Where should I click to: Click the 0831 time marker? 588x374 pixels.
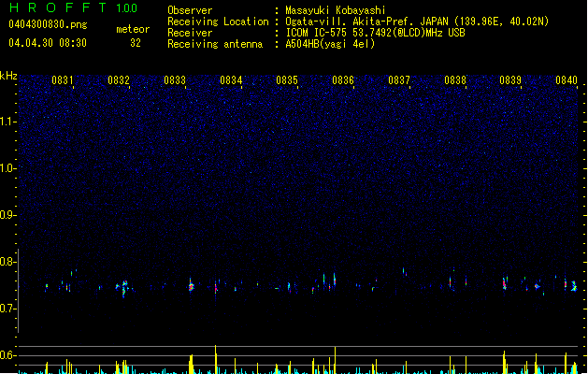pyautogui.click(x=63, y=80)
